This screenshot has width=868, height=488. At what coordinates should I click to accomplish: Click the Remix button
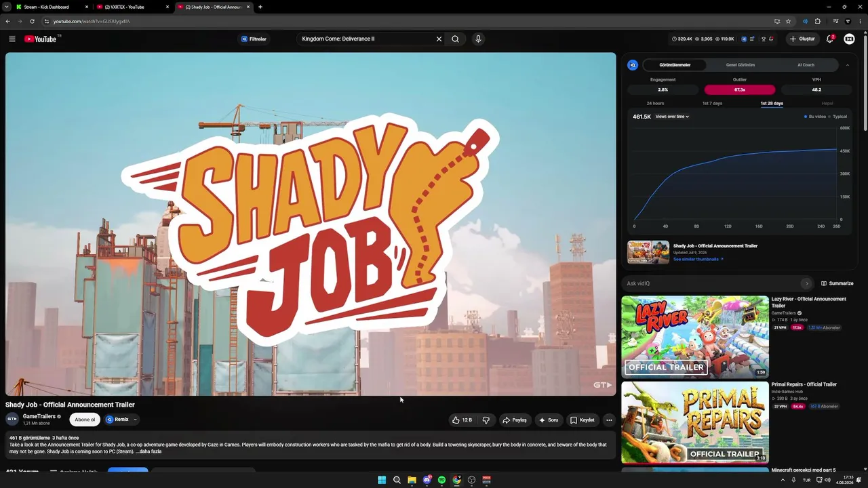tap(117, 420)
